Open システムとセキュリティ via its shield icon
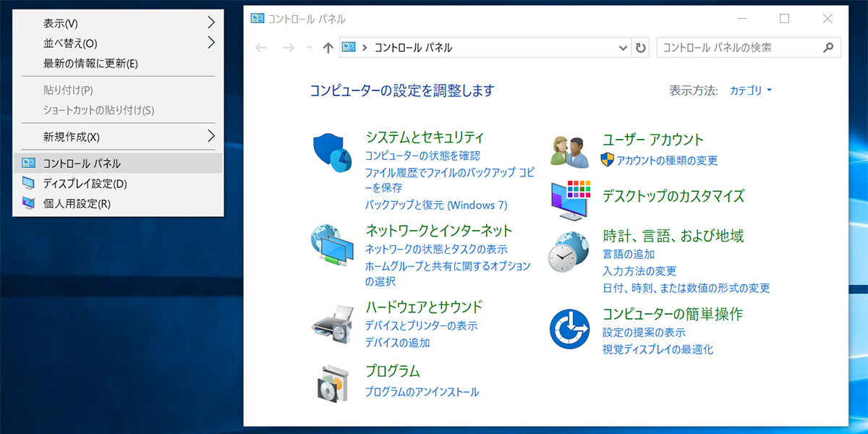The width and height of the screenshot is (868, 434). (x=331, y=152)
